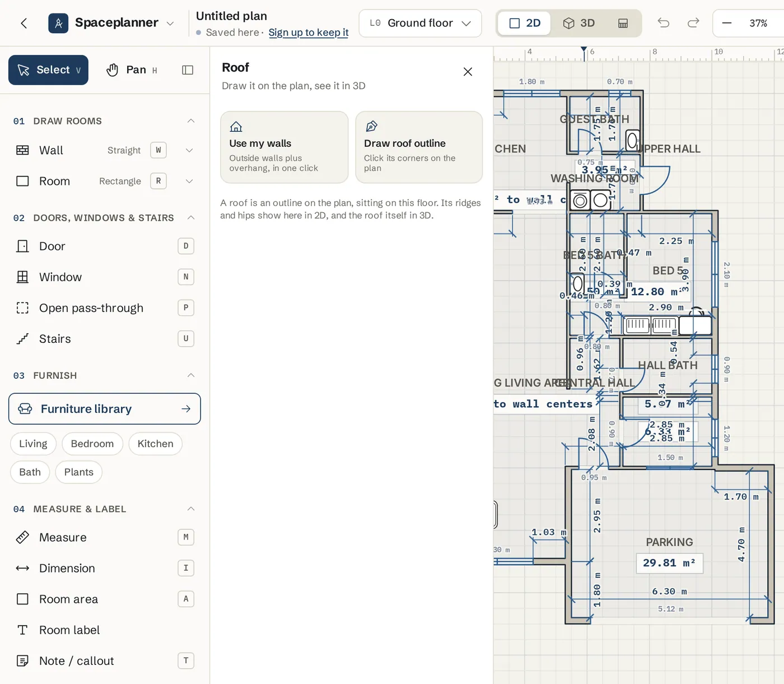The image size is (784, 684).
Task: Open the Ground floor level dropdown
Action: tap(420, 23)
